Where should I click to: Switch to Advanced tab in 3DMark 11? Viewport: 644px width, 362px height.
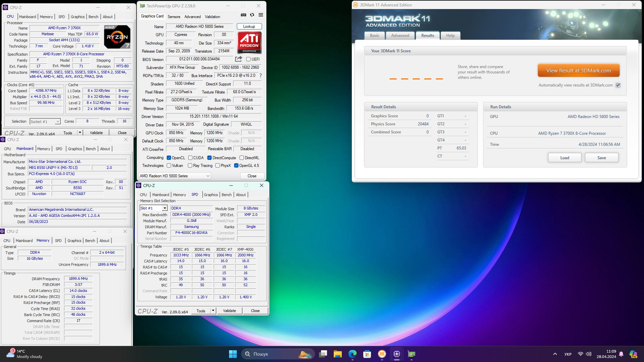tap(400, 36)
